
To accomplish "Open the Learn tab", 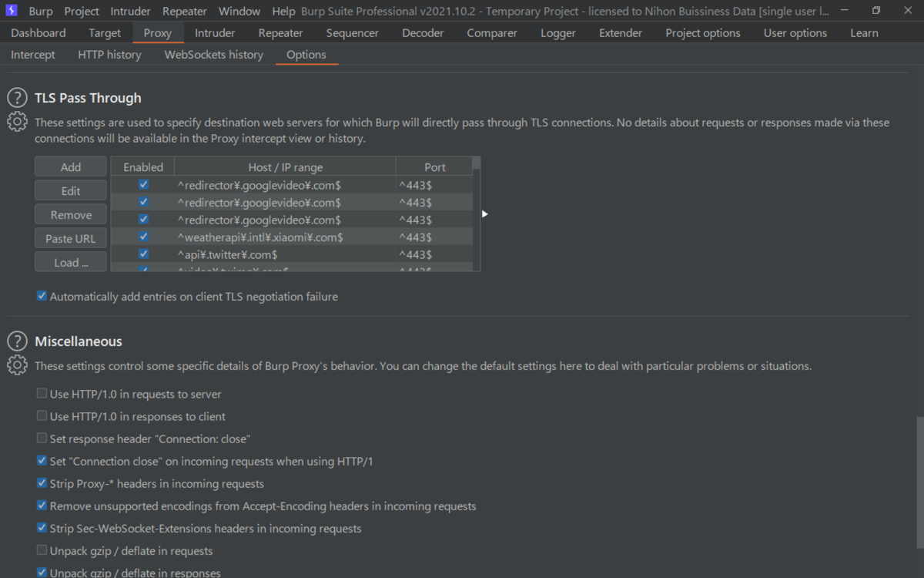I will point(864,33).
